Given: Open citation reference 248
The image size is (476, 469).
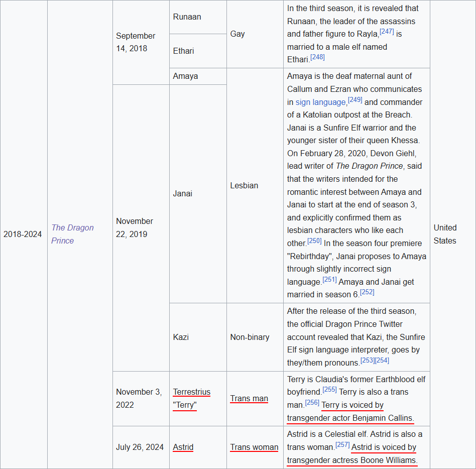Looking at the screenshot, I should coord(317,57).
